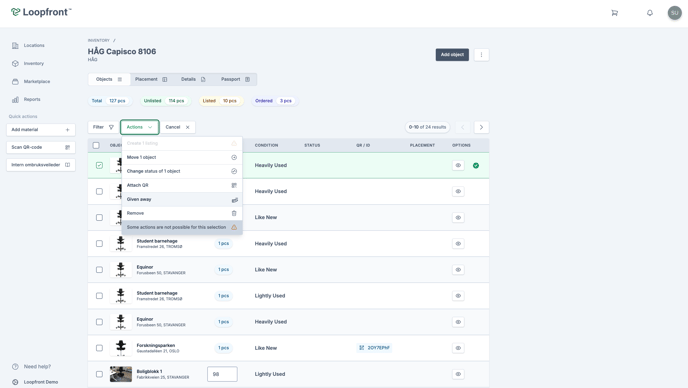Collapse the Actions dropdown
Image resolution: width=688 pixels, height=388 pixels.
(140, 127)
